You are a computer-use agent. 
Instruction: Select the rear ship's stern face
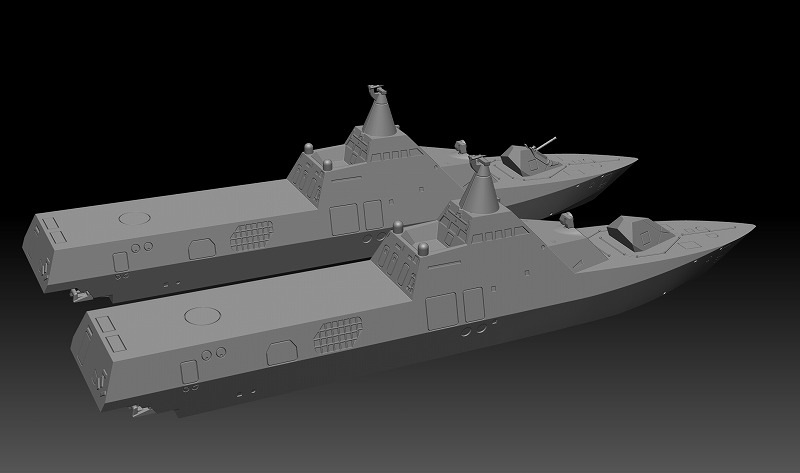(x=37, y=253)
